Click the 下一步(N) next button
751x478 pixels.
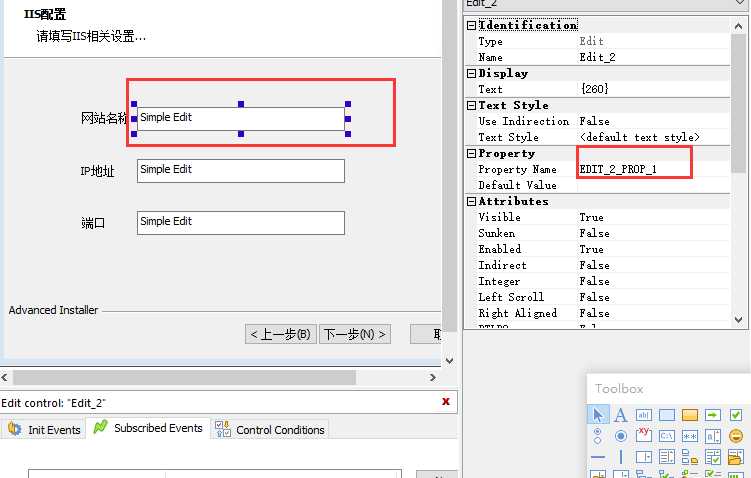[355, 334]
